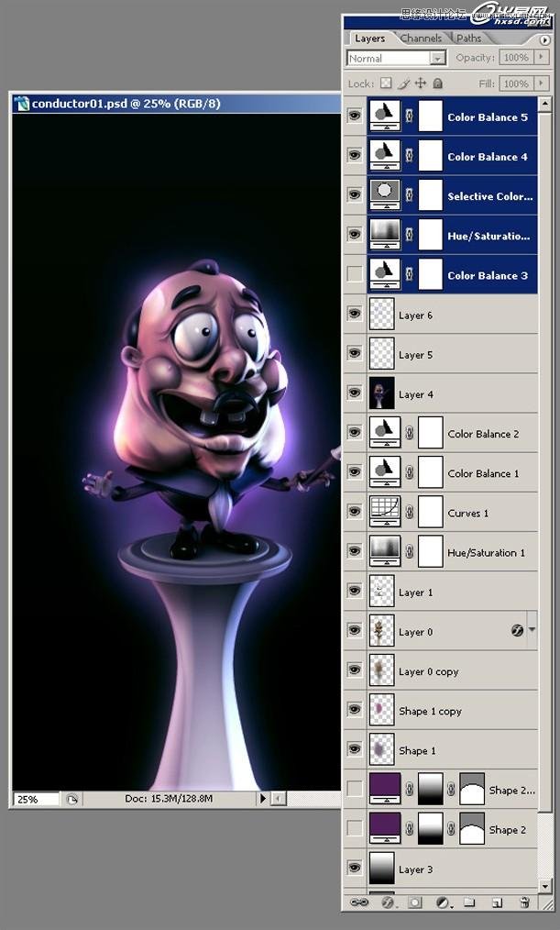Click document icon in conductor01.psd title bar
Image resolution: width=560 pixels, height=930 pixels.
(22, 104)
